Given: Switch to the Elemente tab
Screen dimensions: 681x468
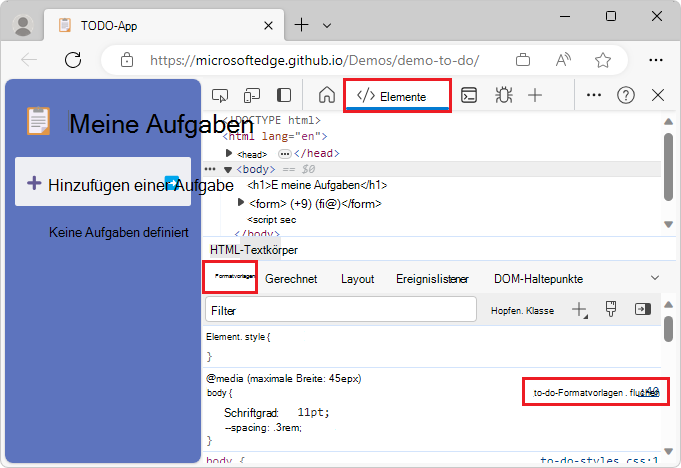Looking at the screenshot, I should [x=397, y=96].
